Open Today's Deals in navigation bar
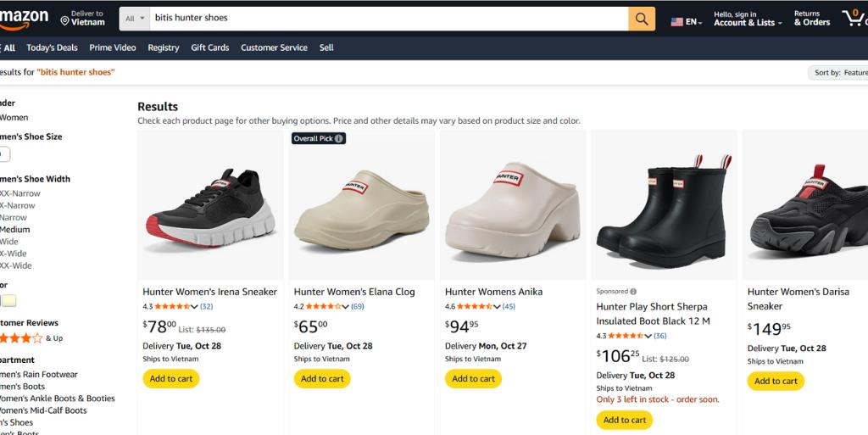Screen dimensions: 868x435 pos(52,47)
